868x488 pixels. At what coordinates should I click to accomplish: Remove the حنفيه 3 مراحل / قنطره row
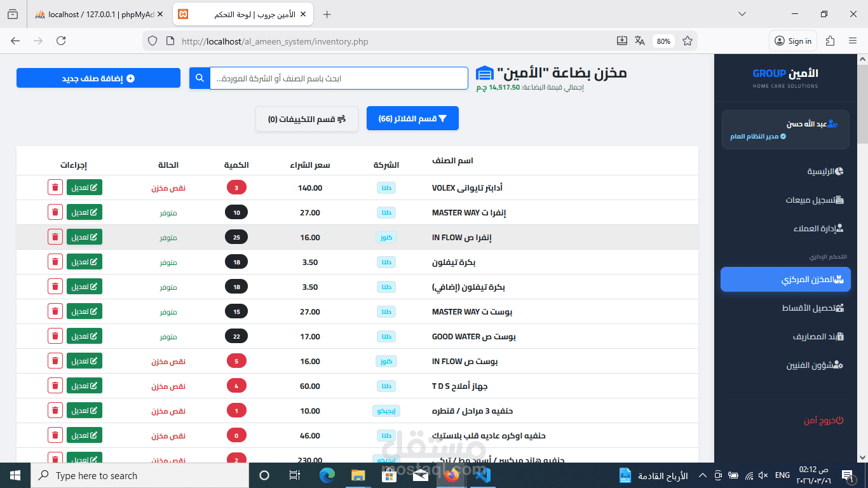click(55, 410)
